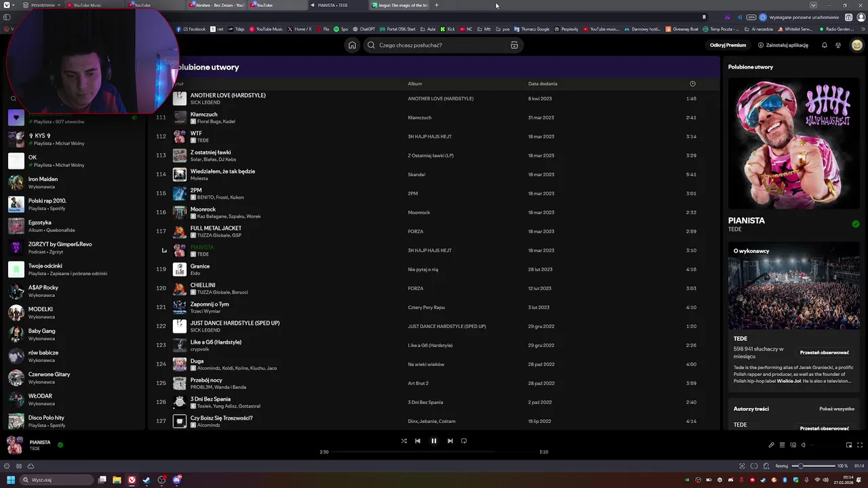868x488 pixels.
Task: Switch to the 'PIANISTA • TEDE' browser tab
Action: [337, 5]
